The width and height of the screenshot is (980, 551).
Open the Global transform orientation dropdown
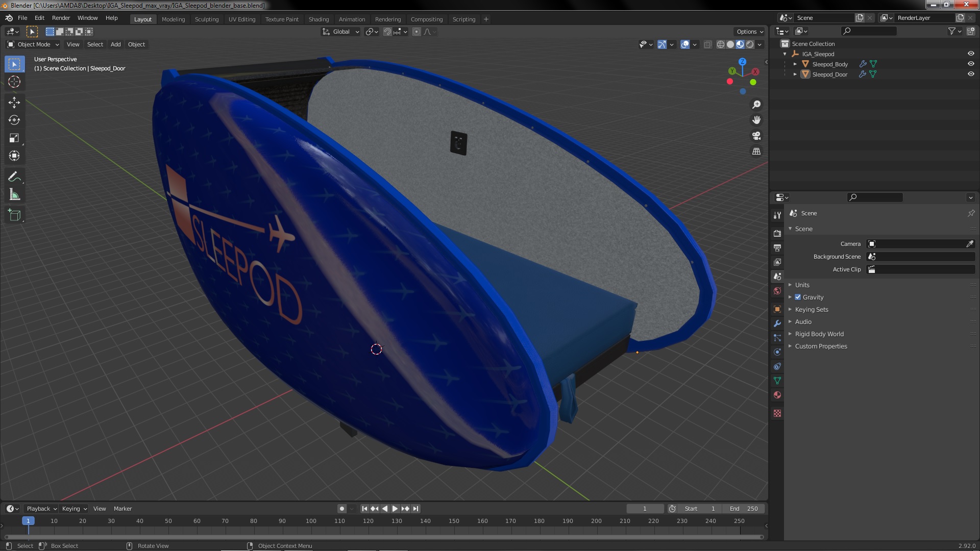tap(341, 32)
